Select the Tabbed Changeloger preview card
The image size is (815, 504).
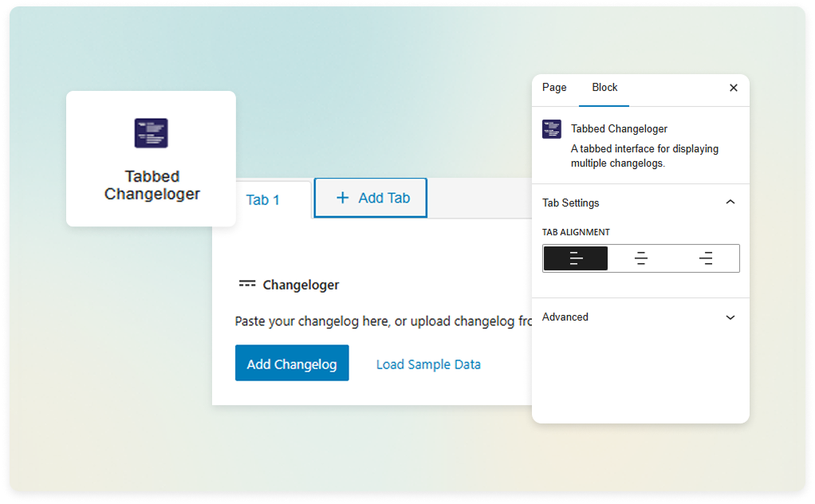tap(151, 158)
